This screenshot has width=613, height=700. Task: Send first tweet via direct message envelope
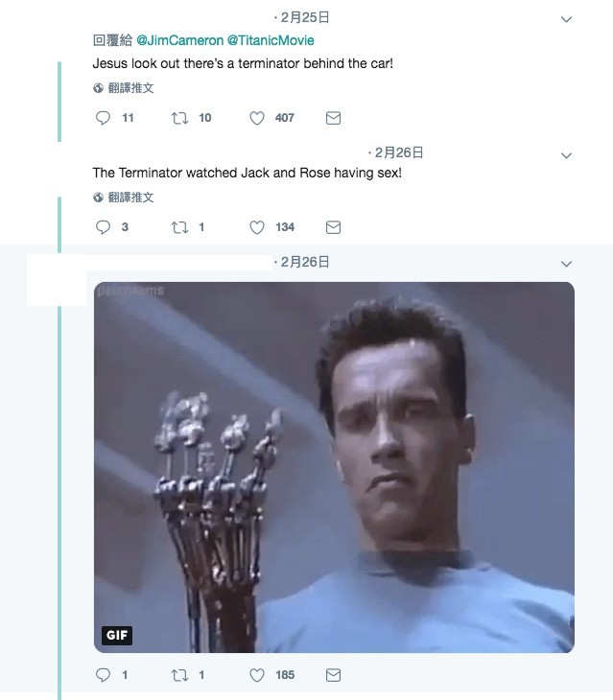coord(333,118)
